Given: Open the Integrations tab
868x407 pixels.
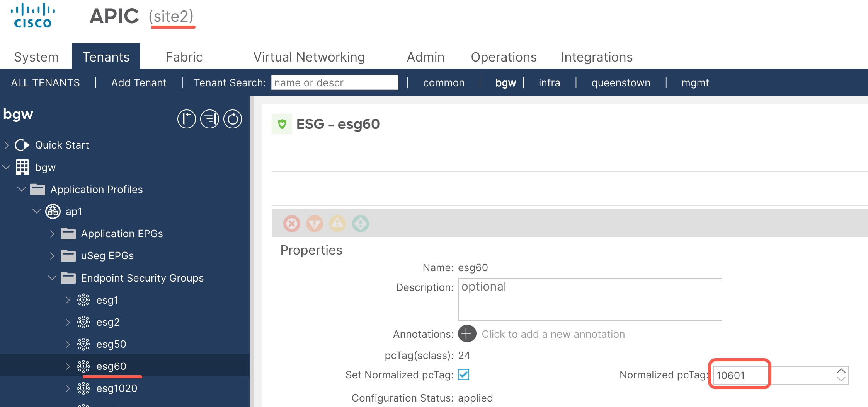Looking at the screenshot, I should tap(597, 57).
